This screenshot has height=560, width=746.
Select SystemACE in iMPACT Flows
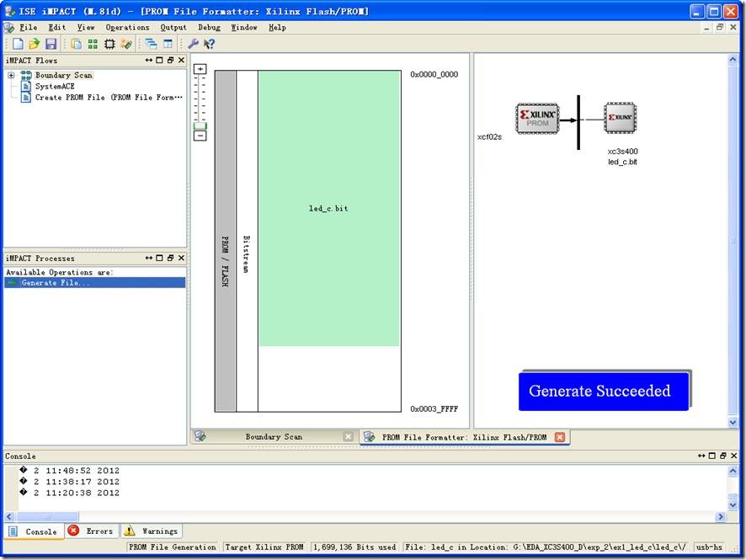[x=54, y=87]
